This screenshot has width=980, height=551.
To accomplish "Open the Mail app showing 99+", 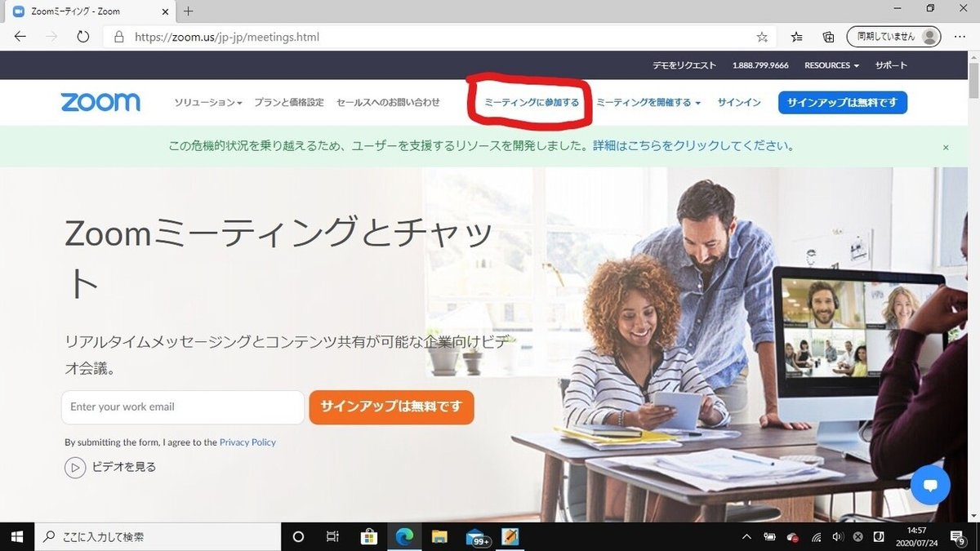I will (x=477, y=537).
